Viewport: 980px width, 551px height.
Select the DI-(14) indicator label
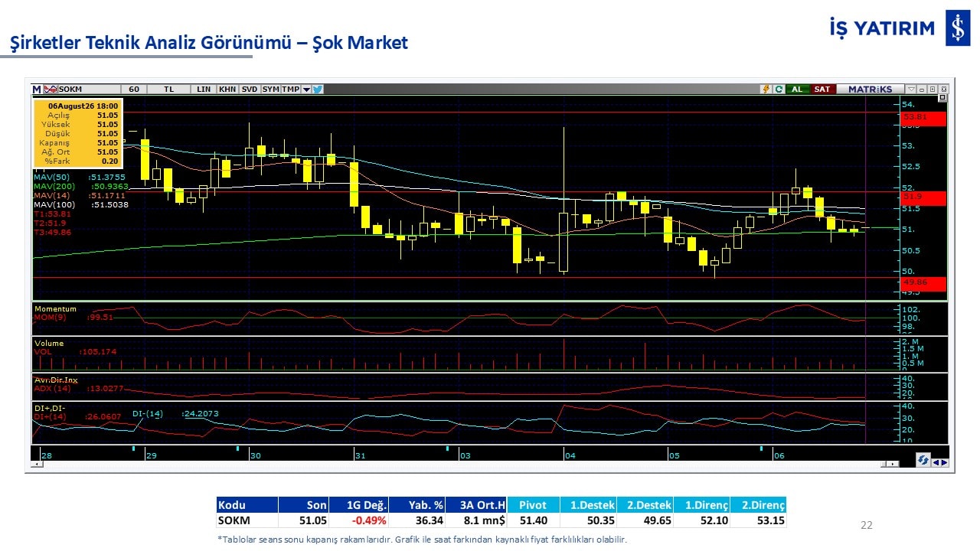click(x=148, y=414)
